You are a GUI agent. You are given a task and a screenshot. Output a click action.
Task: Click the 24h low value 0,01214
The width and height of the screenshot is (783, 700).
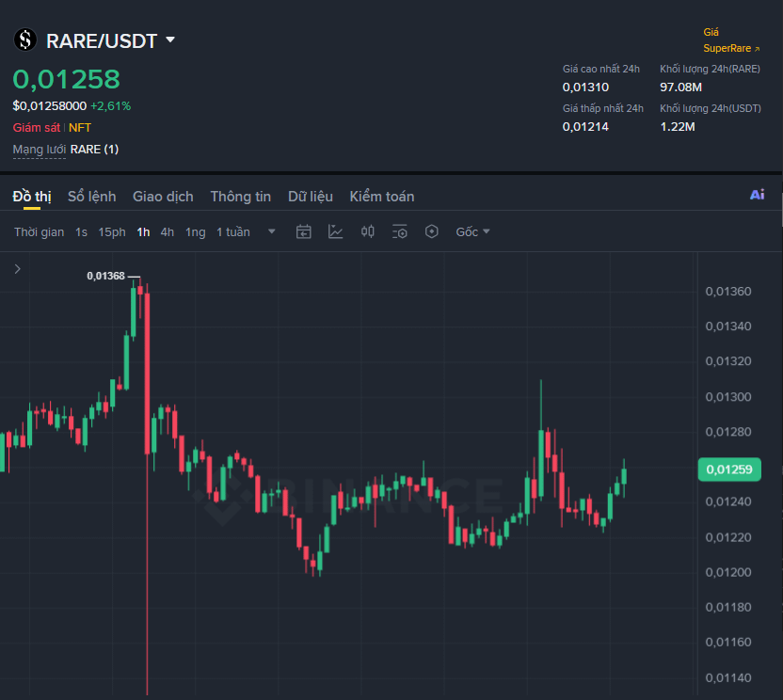[x=585, y=127]
